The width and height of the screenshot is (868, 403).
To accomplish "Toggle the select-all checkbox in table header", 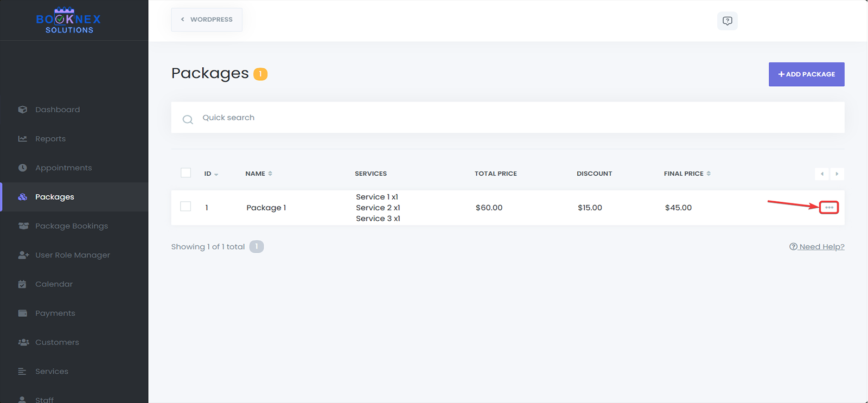I will click(186, 173).
